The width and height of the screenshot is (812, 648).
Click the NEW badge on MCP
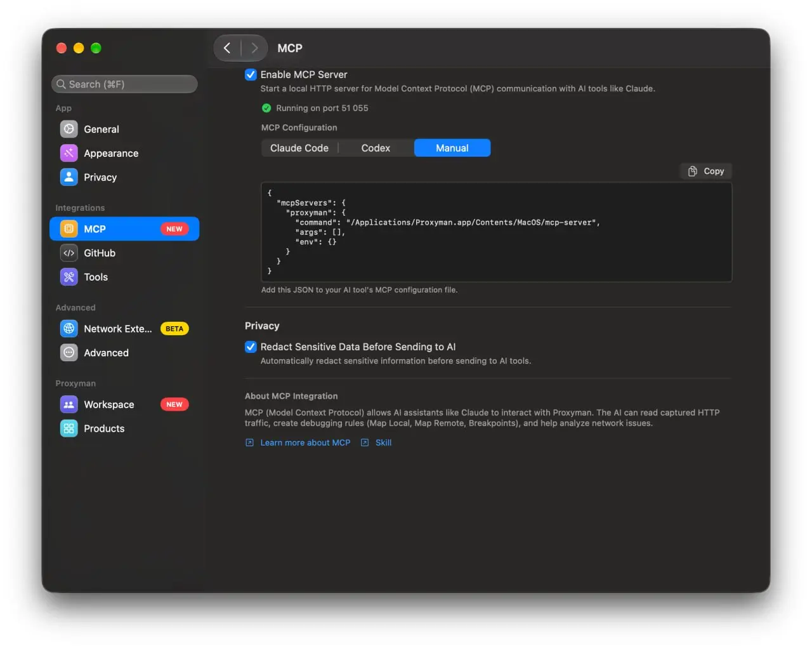click(x=174, y=229)
